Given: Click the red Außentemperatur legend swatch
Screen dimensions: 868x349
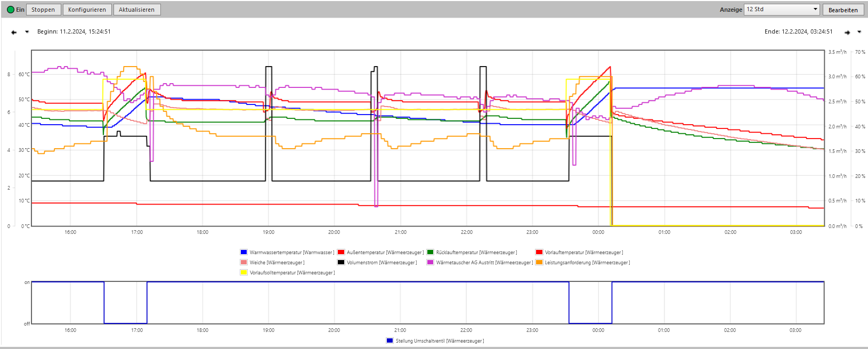Looking at the screenshot, I should pos(341,252).
